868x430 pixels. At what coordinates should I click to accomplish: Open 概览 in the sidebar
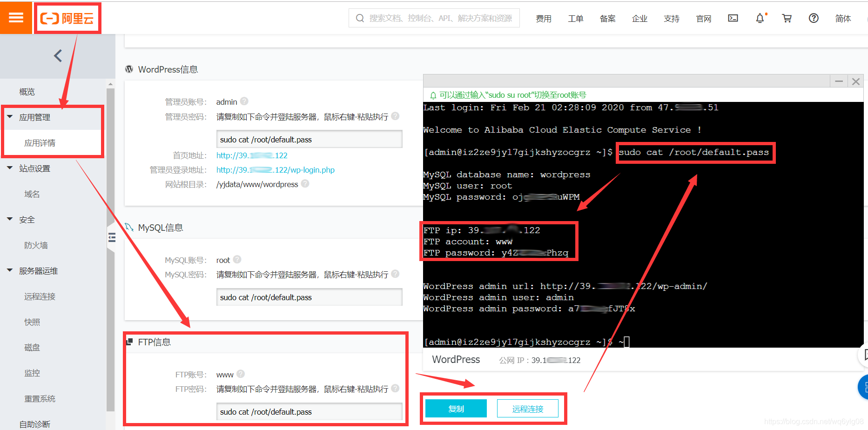coord(27,92)
